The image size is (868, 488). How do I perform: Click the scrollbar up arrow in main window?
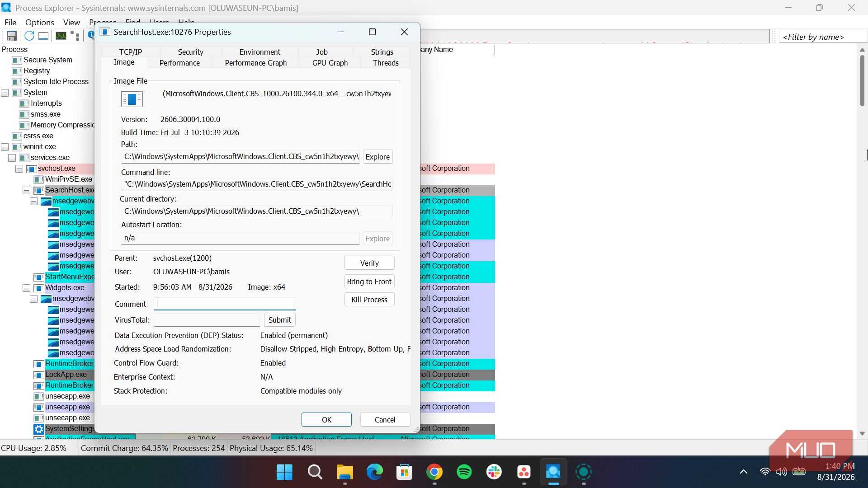862,50
